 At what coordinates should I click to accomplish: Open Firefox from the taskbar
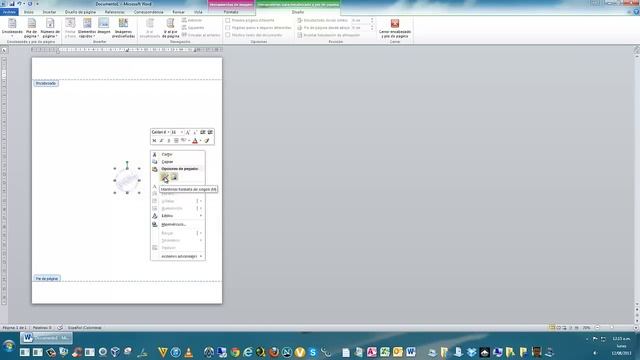[274, 352]
